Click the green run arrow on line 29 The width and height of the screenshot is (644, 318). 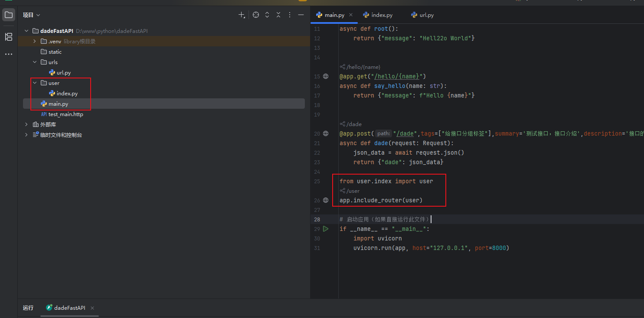(x=326, y=229)
